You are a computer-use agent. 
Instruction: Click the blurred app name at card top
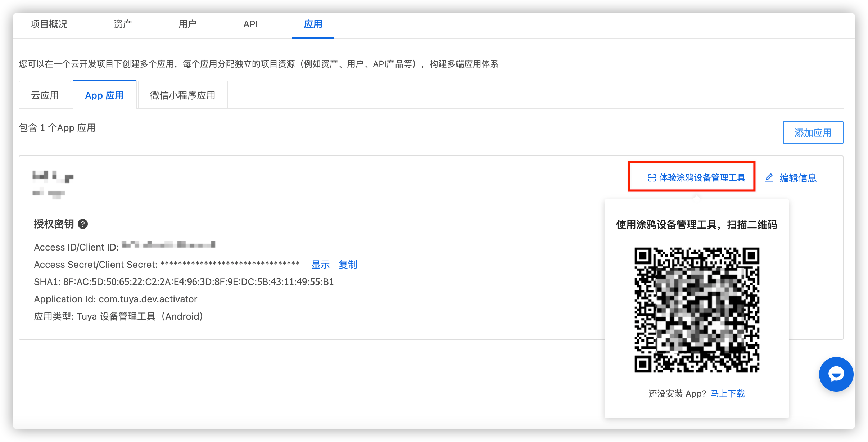(53, 176)
